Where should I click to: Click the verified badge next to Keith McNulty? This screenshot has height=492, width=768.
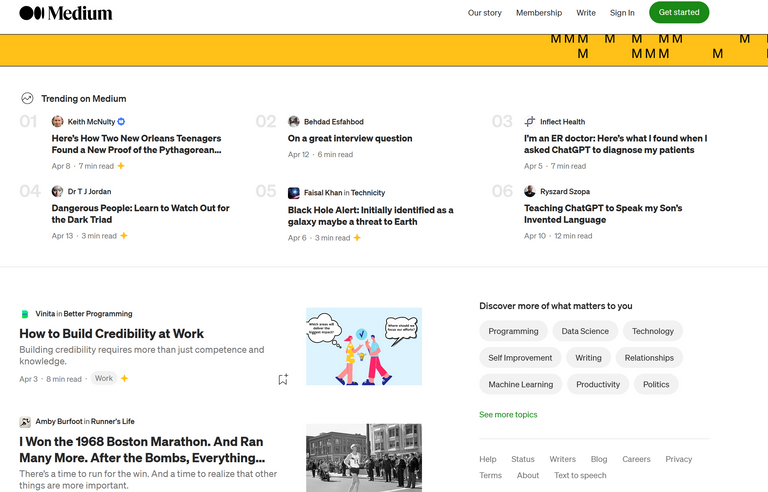(x=121, y=122)
